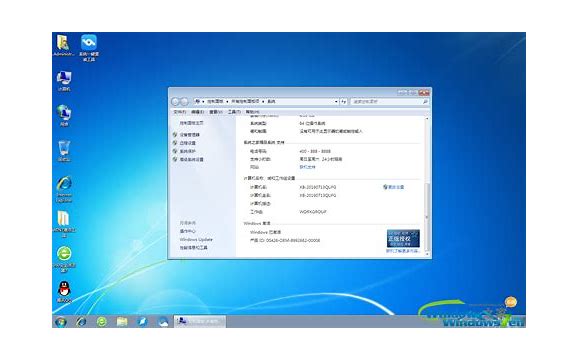Go to Control Panel Home
The image size is (578, 360).
coord(191,123)
